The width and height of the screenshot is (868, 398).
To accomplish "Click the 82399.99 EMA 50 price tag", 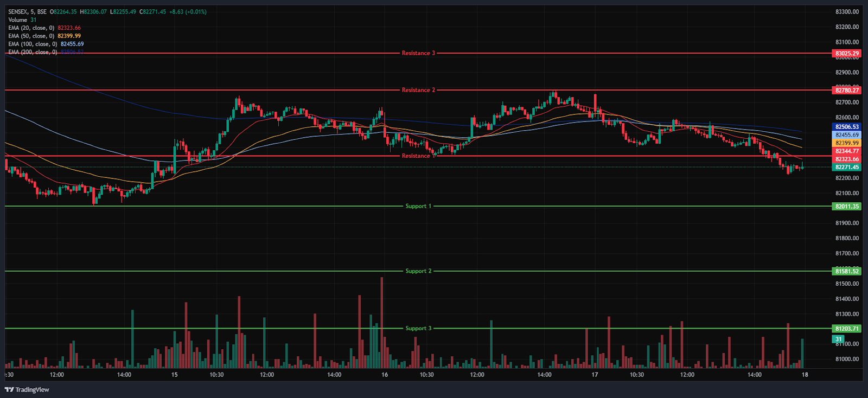I will pos(846,143).
